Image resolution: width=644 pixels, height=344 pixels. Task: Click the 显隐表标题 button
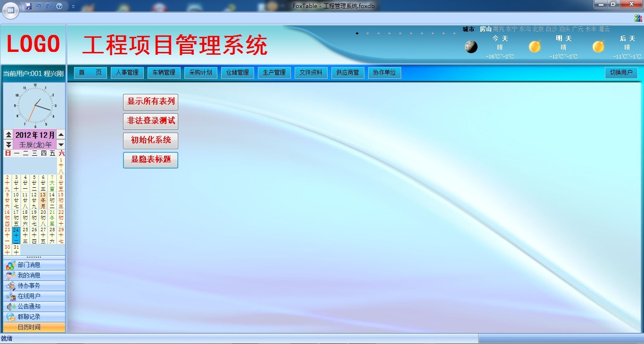click(151, 160)
